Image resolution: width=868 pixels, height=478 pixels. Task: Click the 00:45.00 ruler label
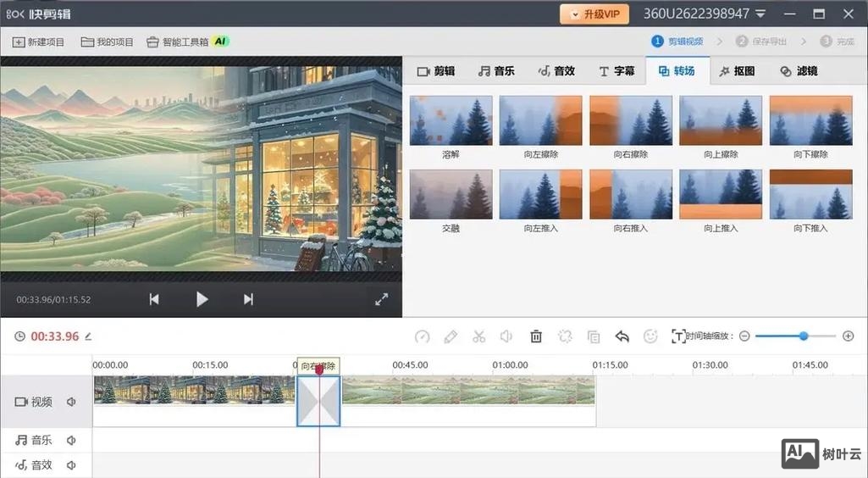coord(410,365)
